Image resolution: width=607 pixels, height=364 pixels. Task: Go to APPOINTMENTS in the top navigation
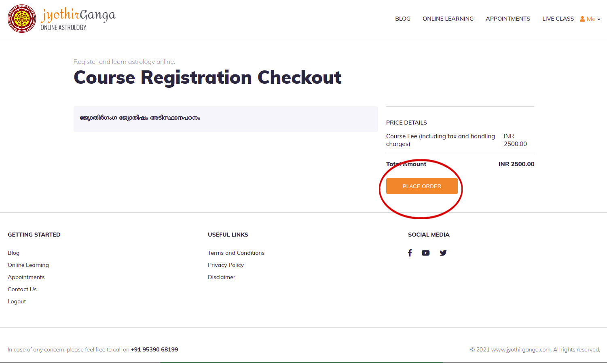pyautogui.click(x=508, y=19)
